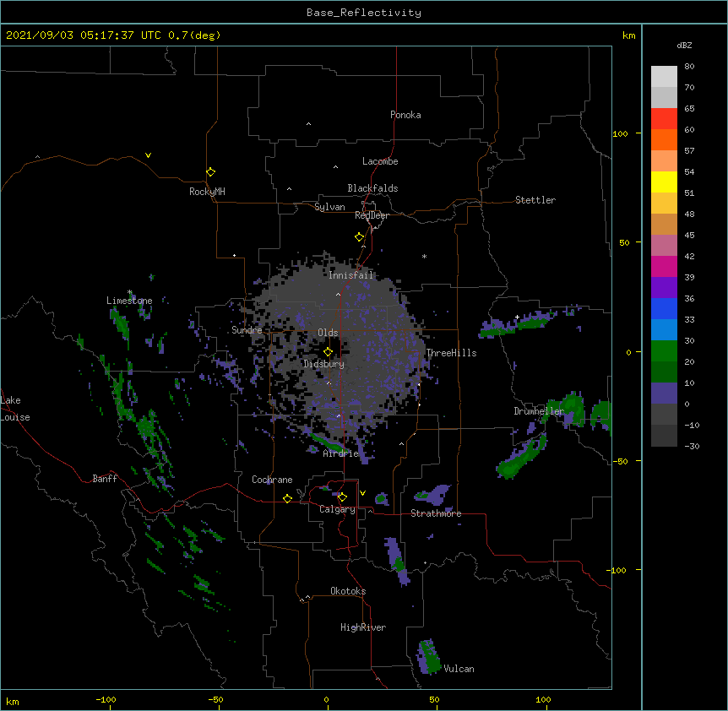Click the white plus marker near the Drumheller echo
Screen dimensions: 728x711
pyautogui.click(x=517, y=317)
